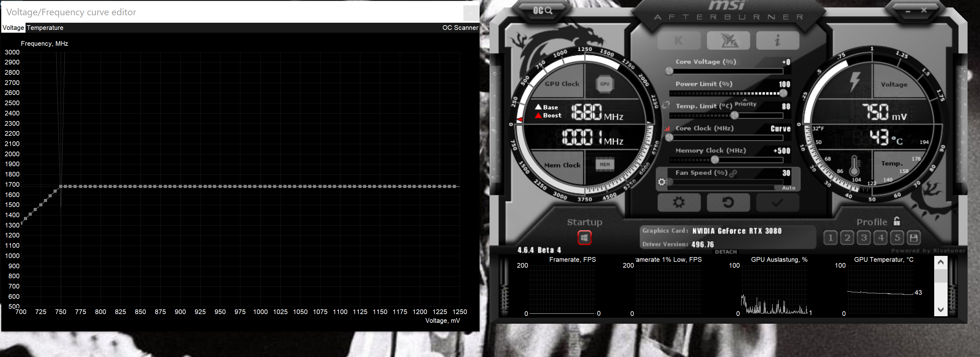Click driver version text 496.76
Viewport: 980px width, 357px height.
point(702,244)
